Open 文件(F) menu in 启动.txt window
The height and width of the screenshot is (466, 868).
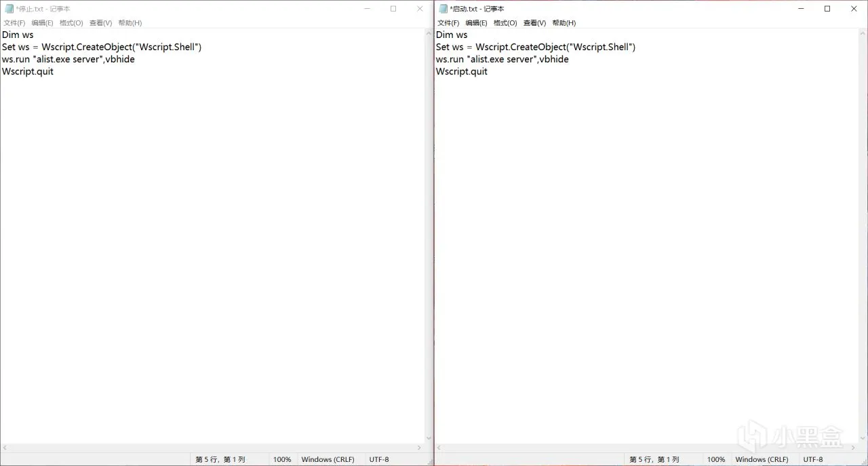click(448, 23)
